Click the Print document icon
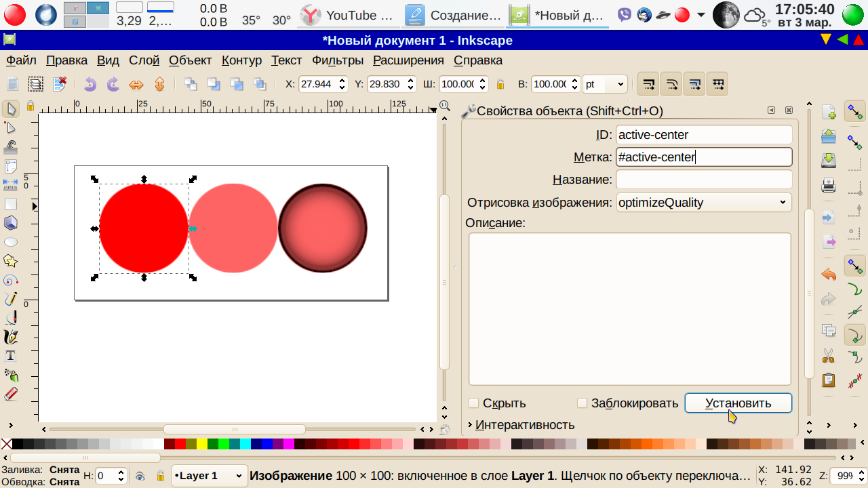The height and width of the screenshot is (488, 868). coord(828,184)
